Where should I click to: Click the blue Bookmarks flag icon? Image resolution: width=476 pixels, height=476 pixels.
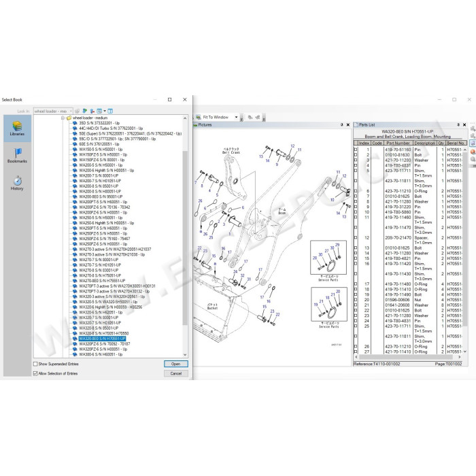18,153
